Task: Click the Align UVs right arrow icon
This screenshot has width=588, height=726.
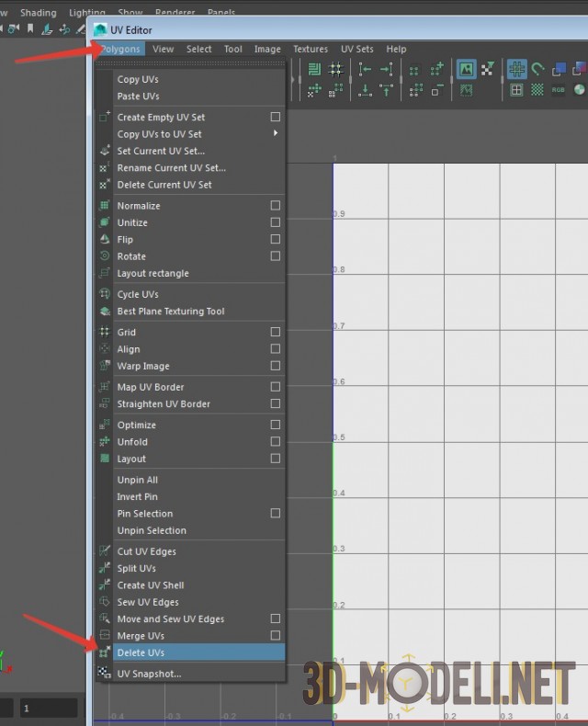Action: point(386,70)
